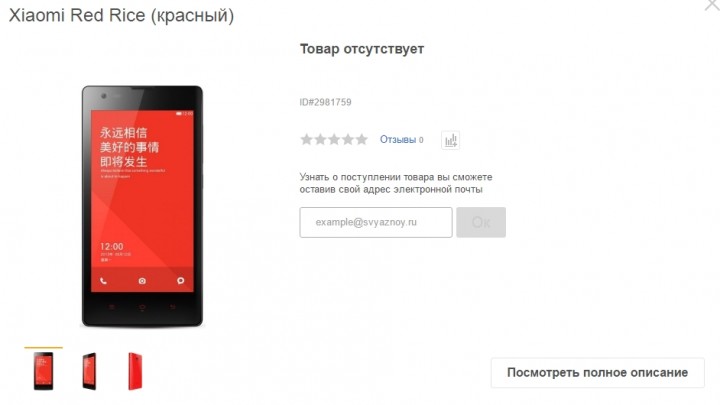Rate product with the first star
Image resolution: width=720 pixels, height=405 pixels.
click(x=306, y=139)
